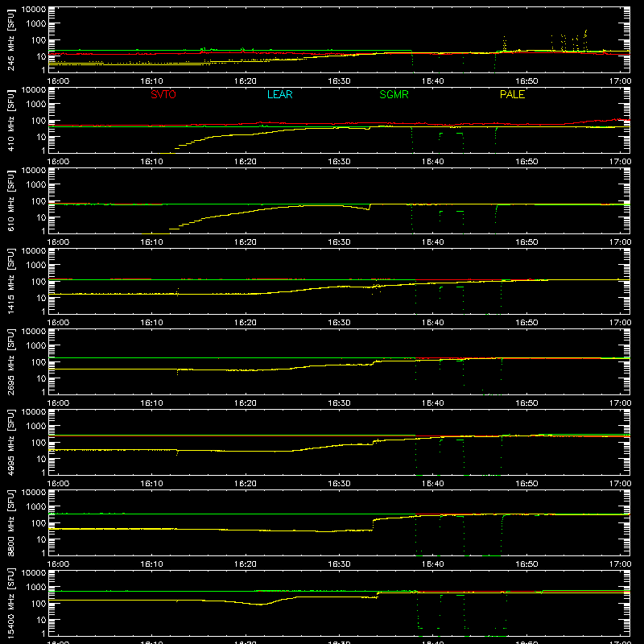Click the 16:50 tick of the 610 MHz panel

coord(526,242)
